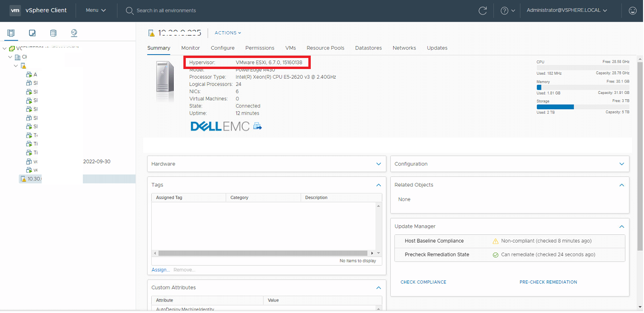Switch to Storage inventory view
This screenshot has height=313, width=644.
click(x=53, y=33)
